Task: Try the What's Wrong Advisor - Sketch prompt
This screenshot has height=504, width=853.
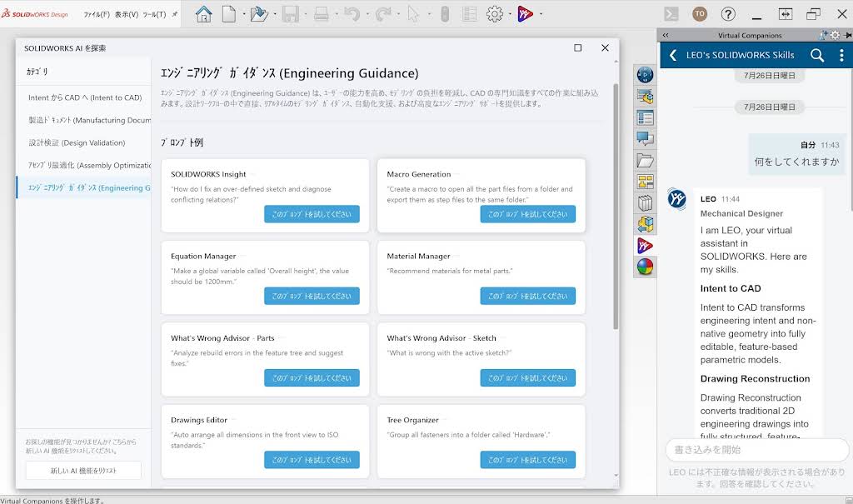Action: [x=527, y=377]
